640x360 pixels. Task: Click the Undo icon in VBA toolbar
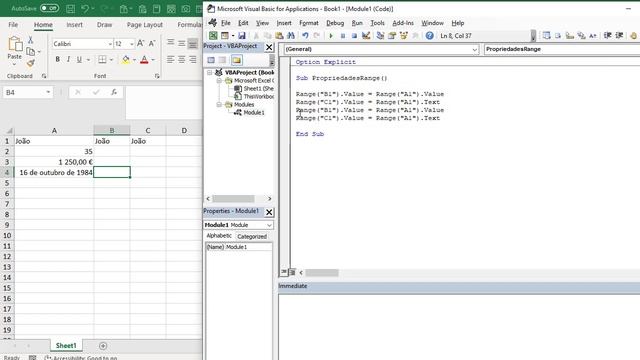(305, 36)
